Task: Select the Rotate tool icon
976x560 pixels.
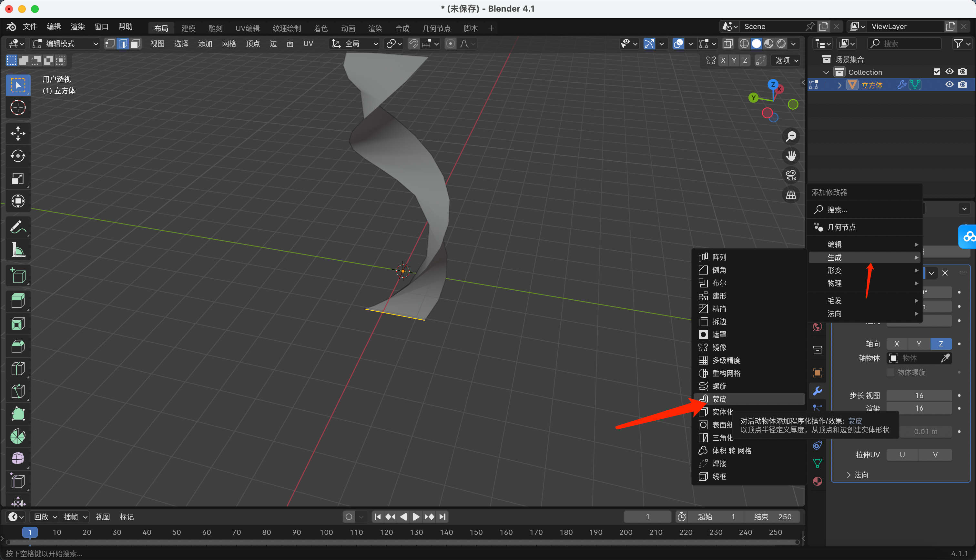Action: click(x=18, y=156)
